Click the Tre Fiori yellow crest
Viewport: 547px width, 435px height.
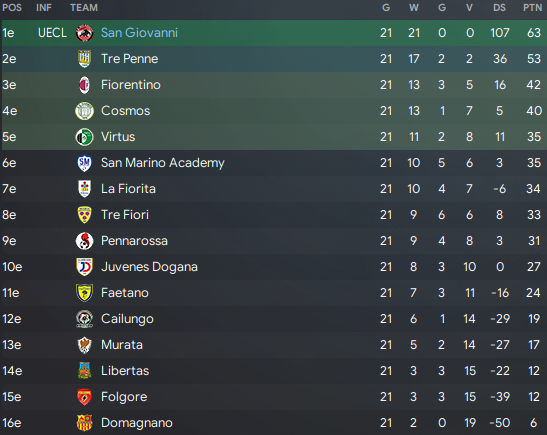click(x=84, y=215)
